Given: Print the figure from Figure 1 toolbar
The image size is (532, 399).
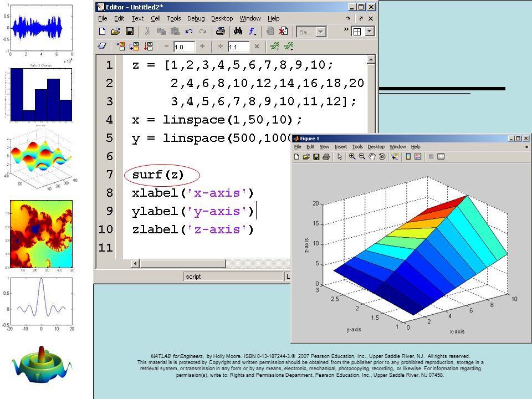Looking at the screenshot, I should click(326, 156).
